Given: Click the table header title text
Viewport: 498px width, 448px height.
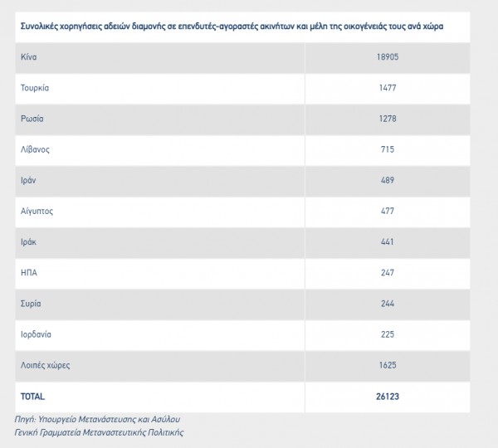Looking at the screenshot, I should 232,27.
